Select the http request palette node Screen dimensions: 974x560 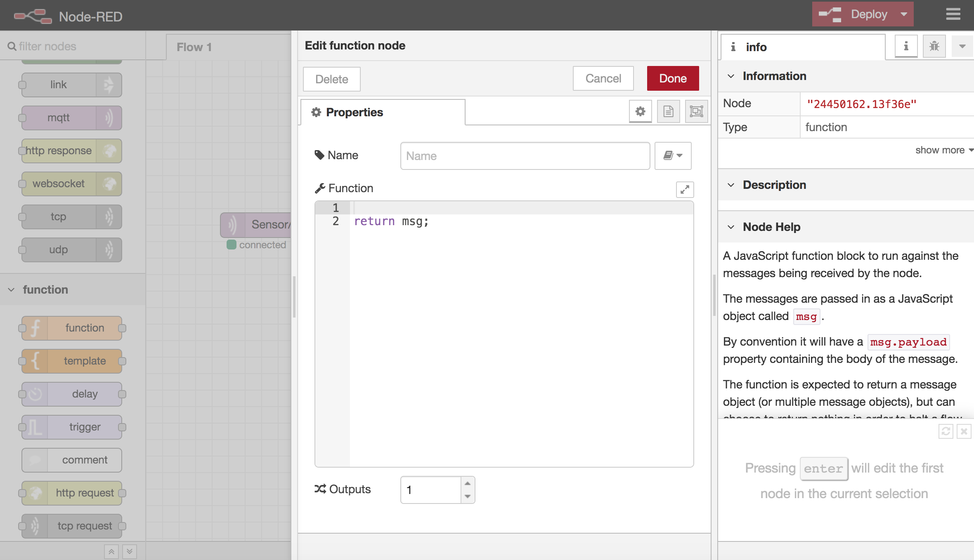pos(72,493)
